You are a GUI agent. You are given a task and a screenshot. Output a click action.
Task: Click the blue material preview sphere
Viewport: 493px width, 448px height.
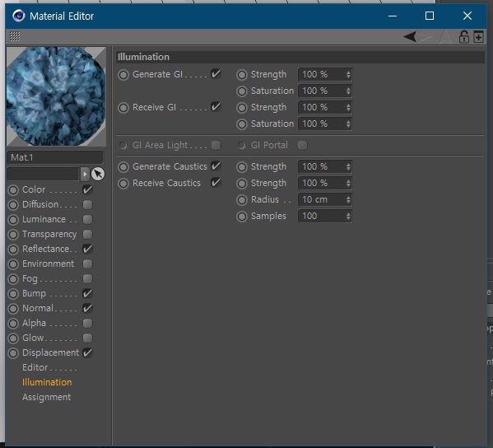point(56,96)
